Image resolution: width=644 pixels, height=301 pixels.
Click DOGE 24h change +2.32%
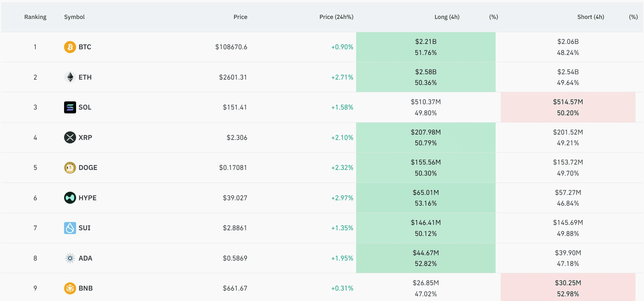pos(342,168)
